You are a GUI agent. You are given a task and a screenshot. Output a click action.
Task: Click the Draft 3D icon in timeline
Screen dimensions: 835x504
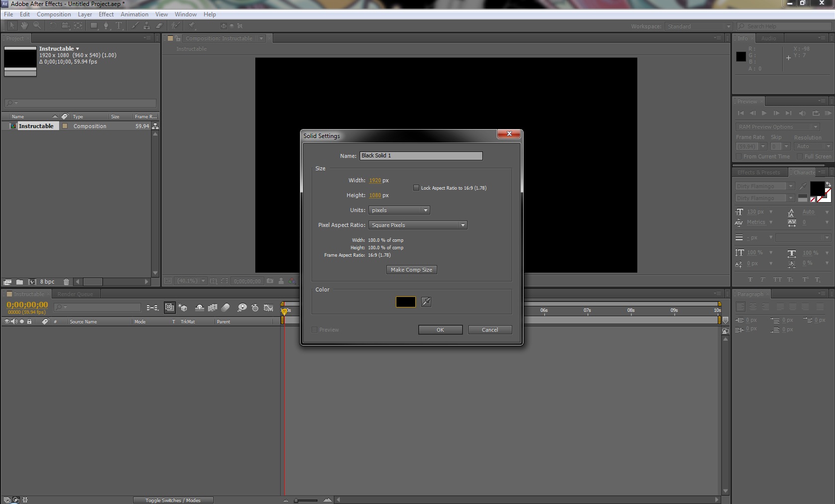(183, 308)
